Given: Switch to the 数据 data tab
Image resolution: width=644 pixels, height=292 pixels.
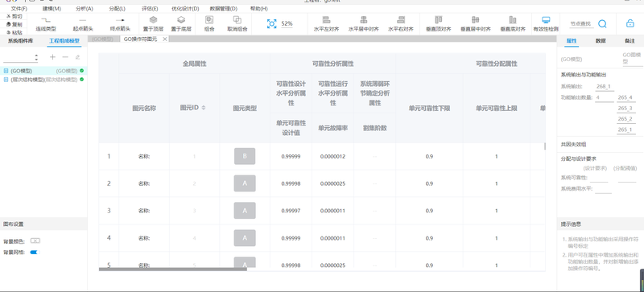Looking at the screenshot, I should tap(601, 41).
